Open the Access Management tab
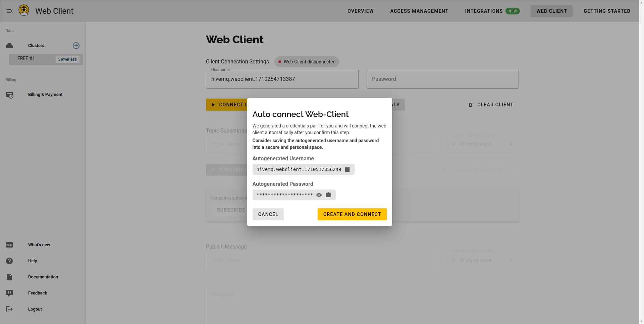644x324 pixels. (419, 11)
